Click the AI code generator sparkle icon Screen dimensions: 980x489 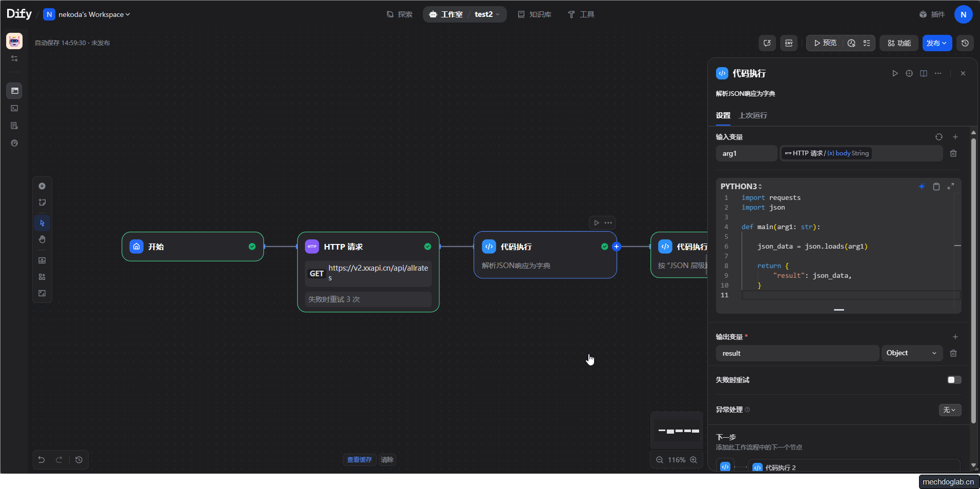(922, 187)
